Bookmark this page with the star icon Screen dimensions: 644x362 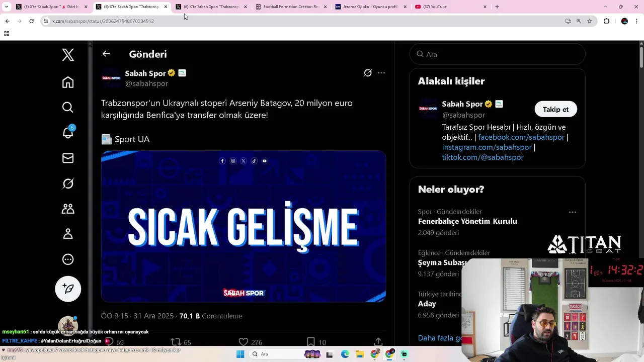point(590,21)
